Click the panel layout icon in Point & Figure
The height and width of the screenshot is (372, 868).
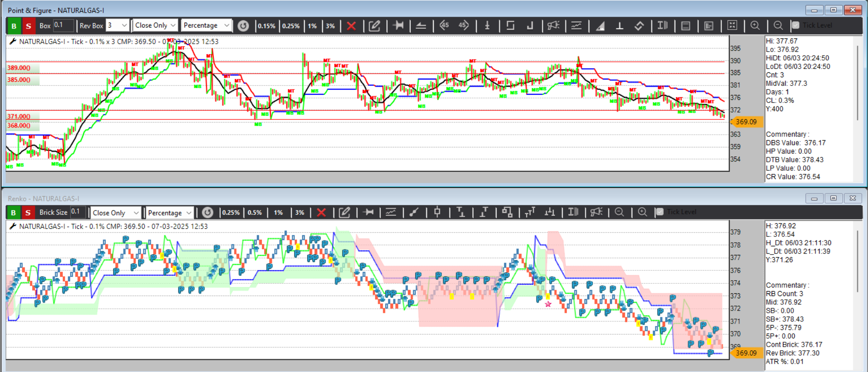pos(686,26)
